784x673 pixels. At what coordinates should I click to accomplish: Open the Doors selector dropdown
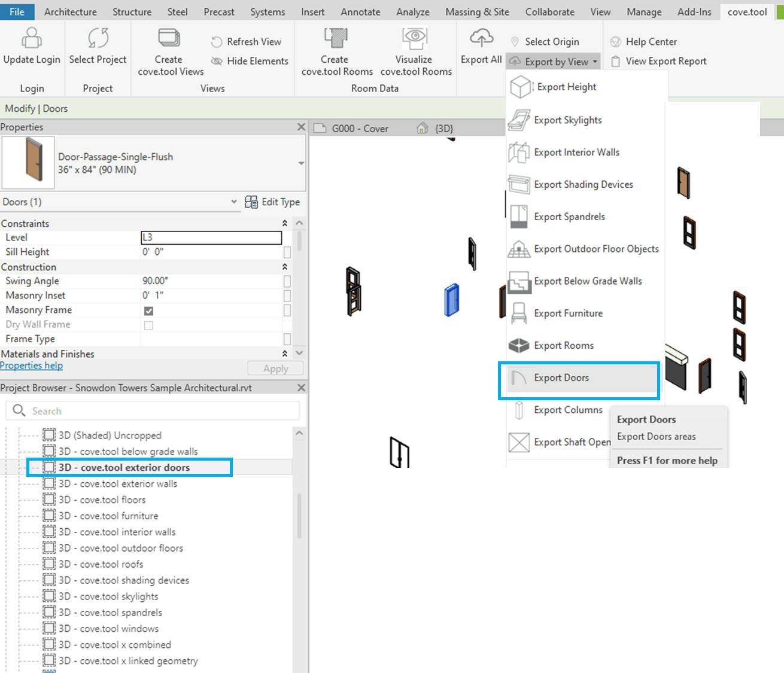point(234,202)
